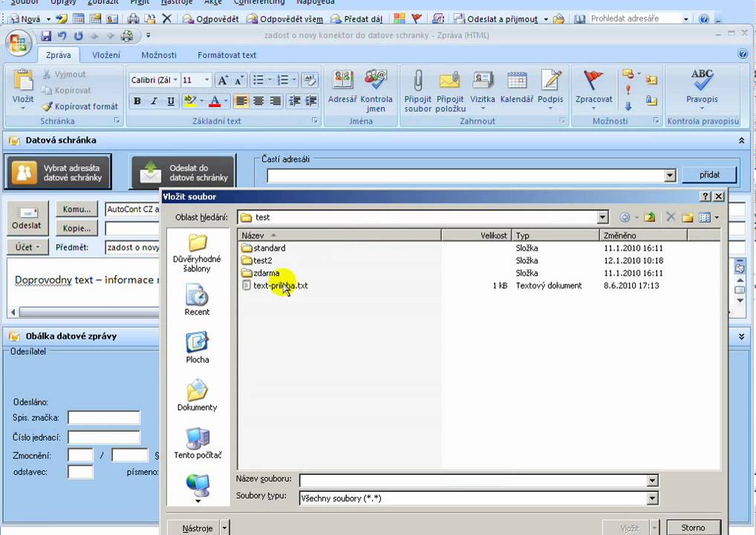Open numbered list options

[294, 80]
